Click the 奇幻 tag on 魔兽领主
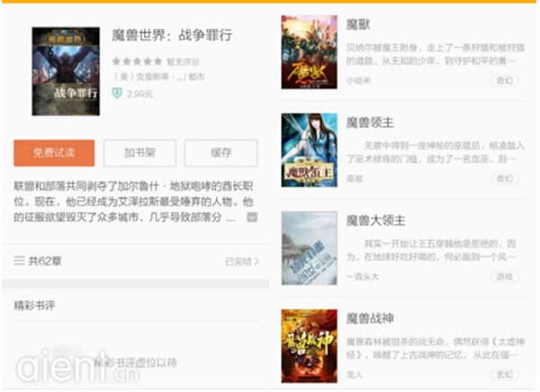 (505, 179)
